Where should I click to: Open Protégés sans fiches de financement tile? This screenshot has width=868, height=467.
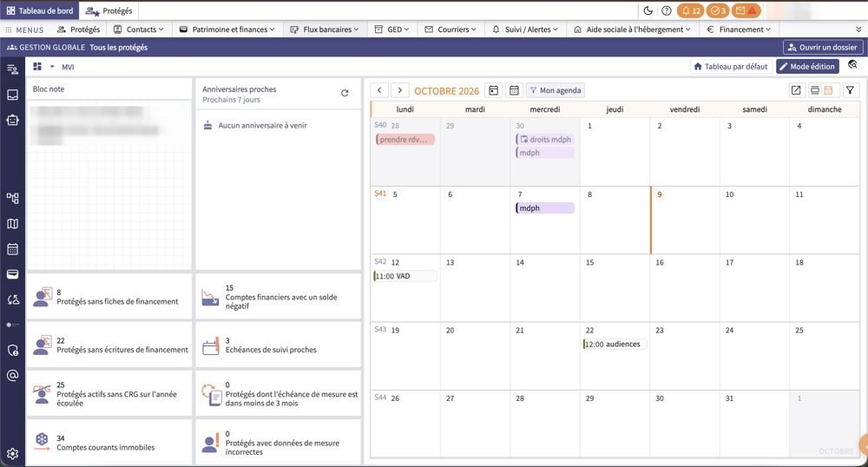pos(109,297)
